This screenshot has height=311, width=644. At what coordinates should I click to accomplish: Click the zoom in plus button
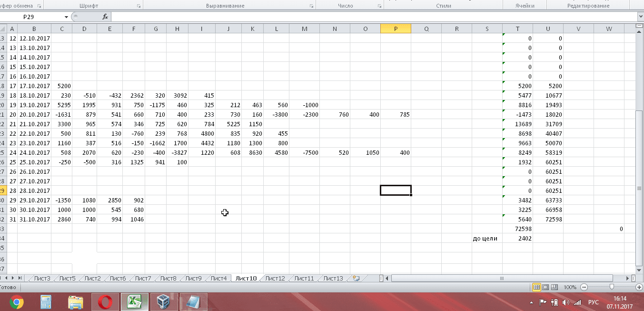point(639,287)
